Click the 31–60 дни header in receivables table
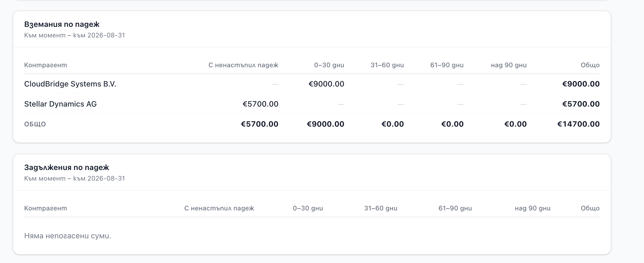644x263 pixels. click(387, 65)
